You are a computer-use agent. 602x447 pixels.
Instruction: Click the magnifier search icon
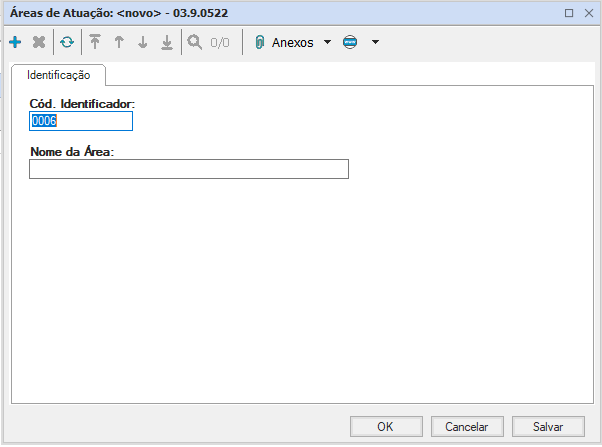195,43
